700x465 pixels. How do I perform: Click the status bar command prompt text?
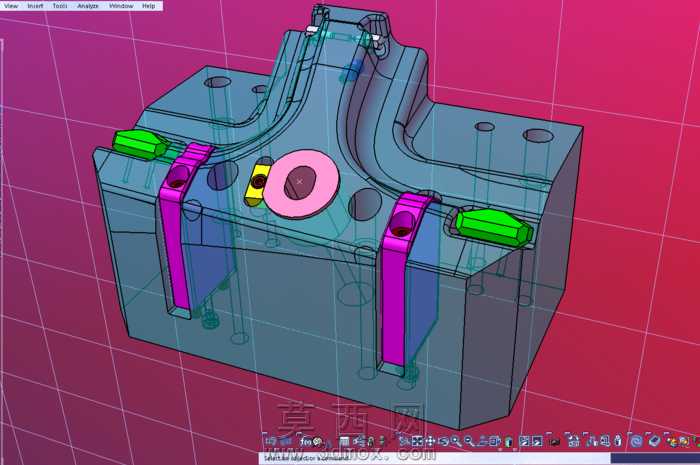[x=306, y=458]
